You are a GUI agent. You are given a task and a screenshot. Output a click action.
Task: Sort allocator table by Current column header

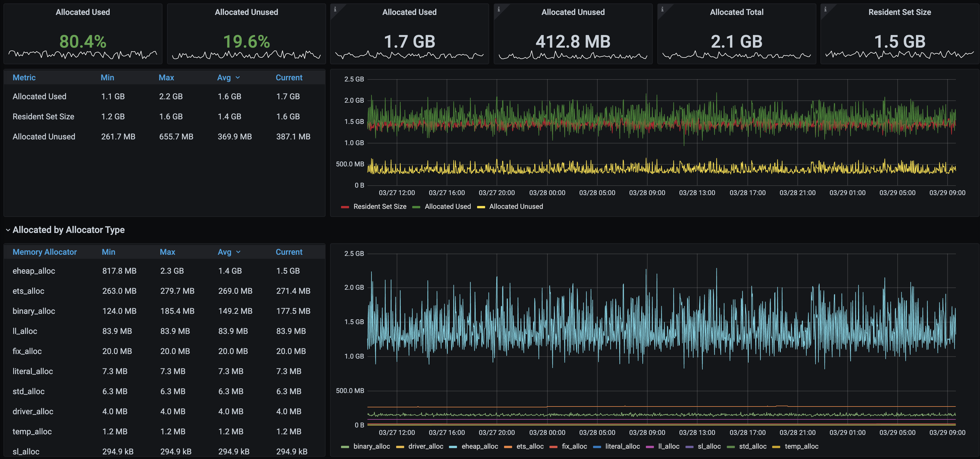(x=289, y=252)
